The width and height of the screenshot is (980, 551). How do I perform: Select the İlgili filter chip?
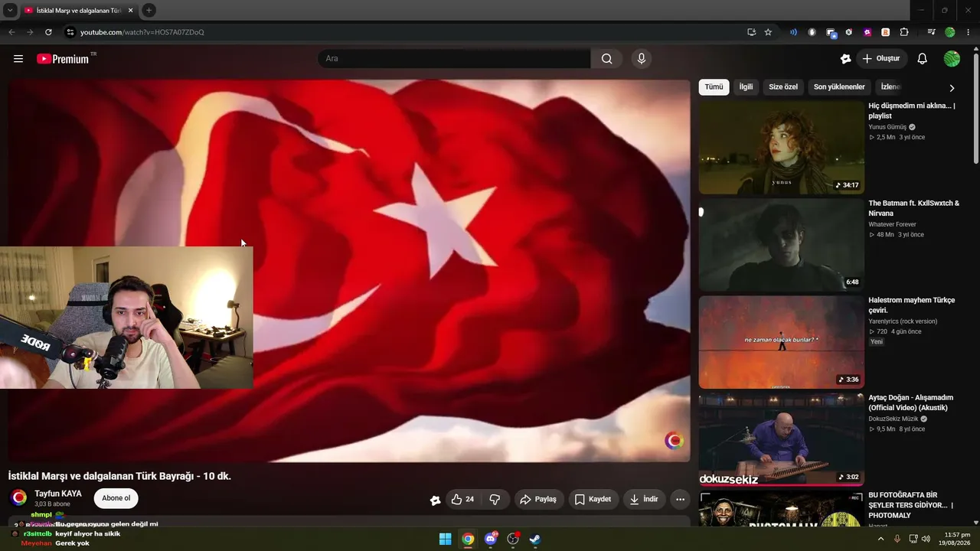(746, 87)
